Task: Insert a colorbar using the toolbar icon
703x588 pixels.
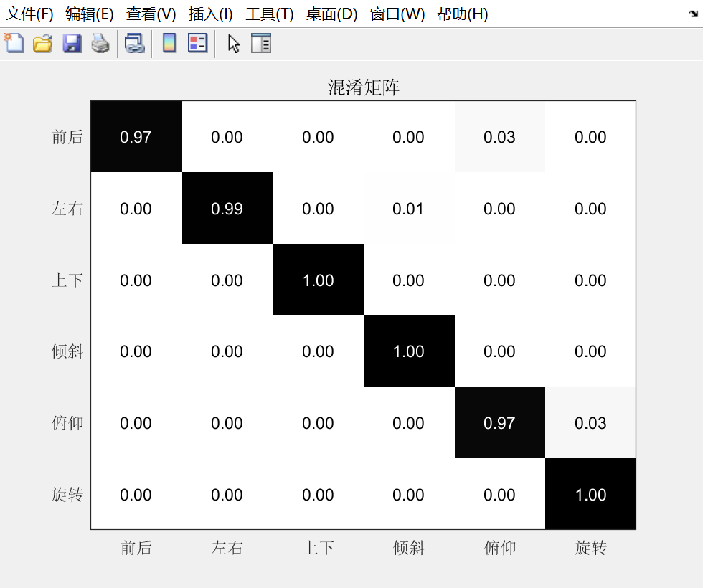Action: point(169,43)
